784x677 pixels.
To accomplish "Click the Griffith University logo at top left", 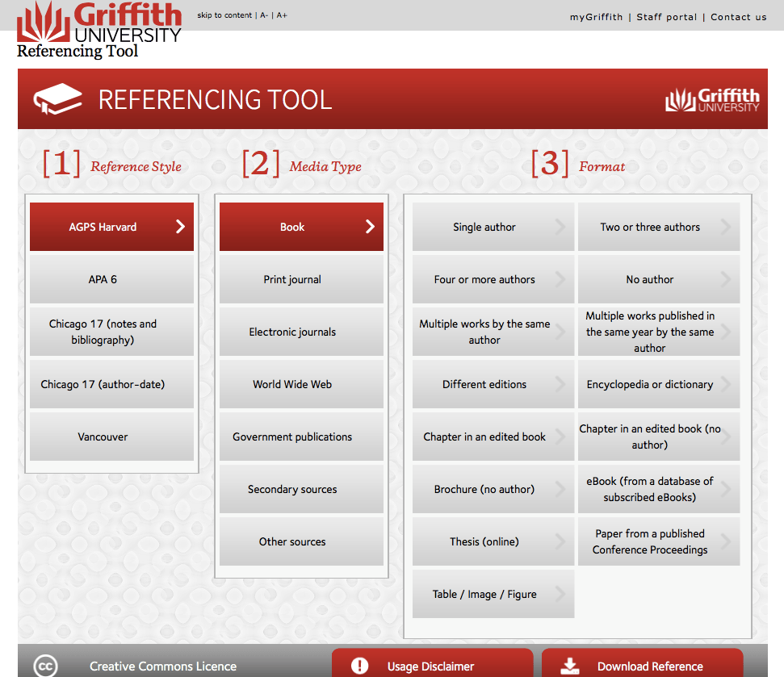I will 99,22.
